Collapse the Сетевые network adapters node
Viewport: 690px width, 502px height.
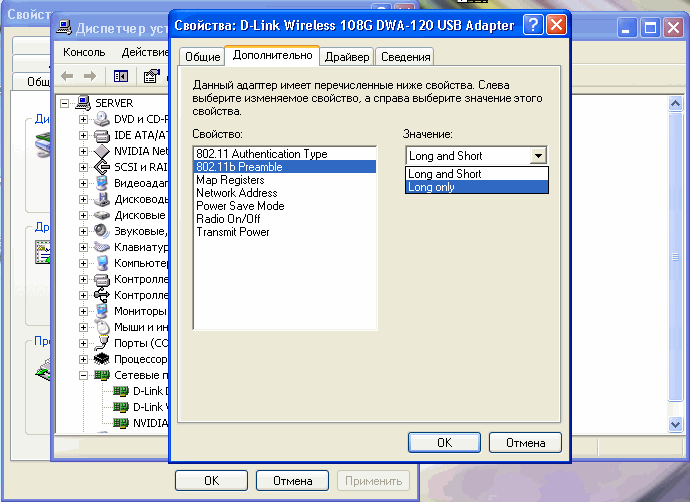83,375
